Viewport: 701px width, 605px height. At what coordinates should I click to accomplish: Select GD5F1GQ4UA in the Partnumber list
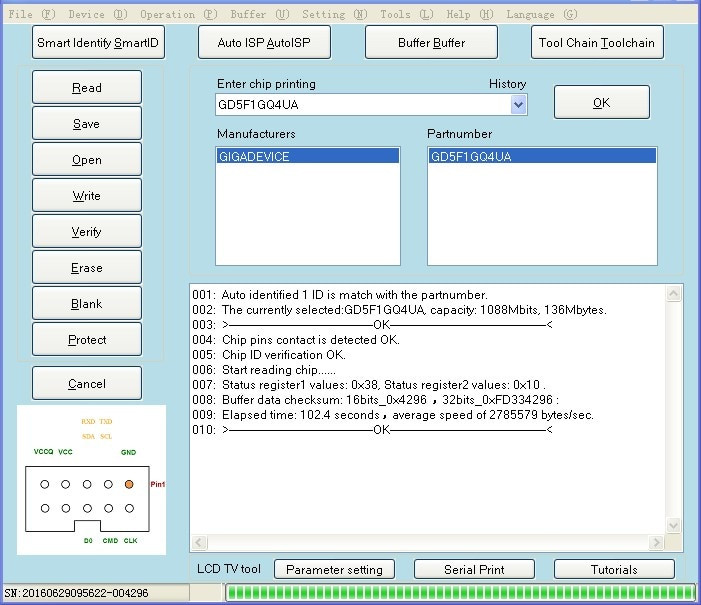click(542, 156)
